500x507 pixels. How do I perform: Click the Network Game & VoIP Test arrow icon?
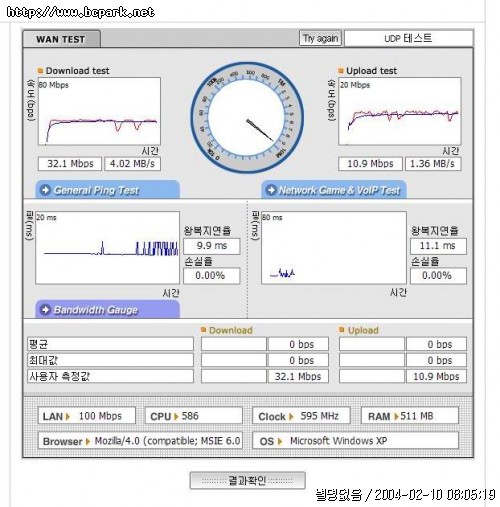pyautogui.click(x=272, y=190)
